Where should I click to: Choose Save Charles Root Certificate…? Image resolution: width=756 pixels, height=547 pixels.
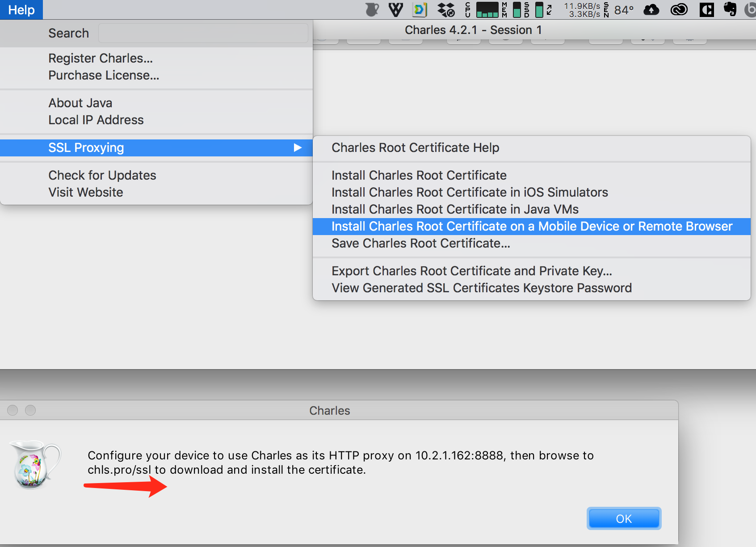(x=420, y=244)
